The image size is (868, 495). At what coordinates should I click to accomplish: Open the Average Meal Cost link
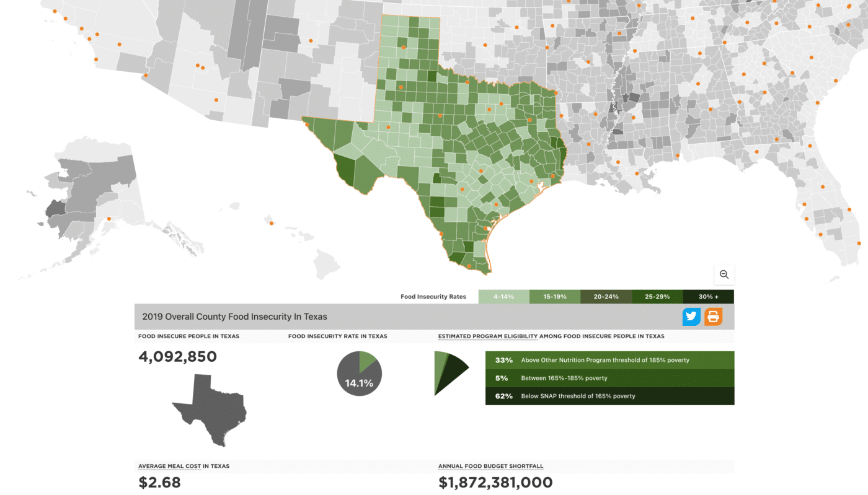point(169,465)
